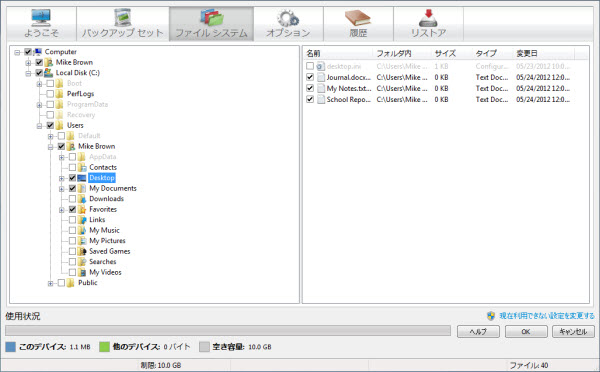
Task: Uncheck the Computer root checkbox
Action: click(x=28, y=52)
